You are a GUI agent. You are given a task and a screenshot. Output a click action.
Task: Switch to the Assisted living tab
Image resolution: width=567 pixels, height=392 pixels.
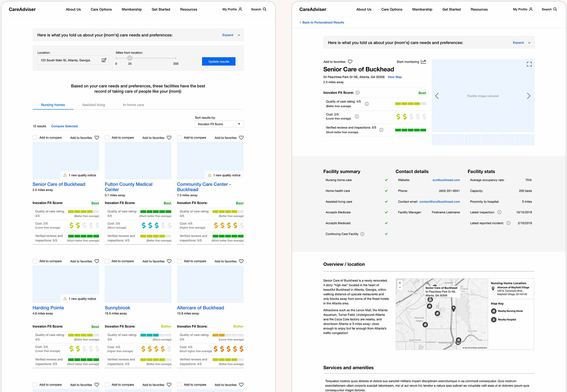93,105
